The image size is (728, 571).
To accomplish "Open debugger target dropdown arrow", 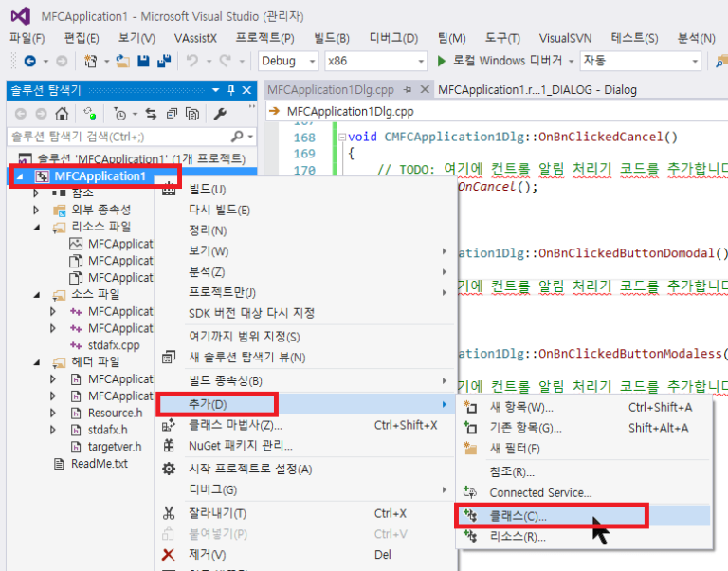I will [x=571, y=62].
